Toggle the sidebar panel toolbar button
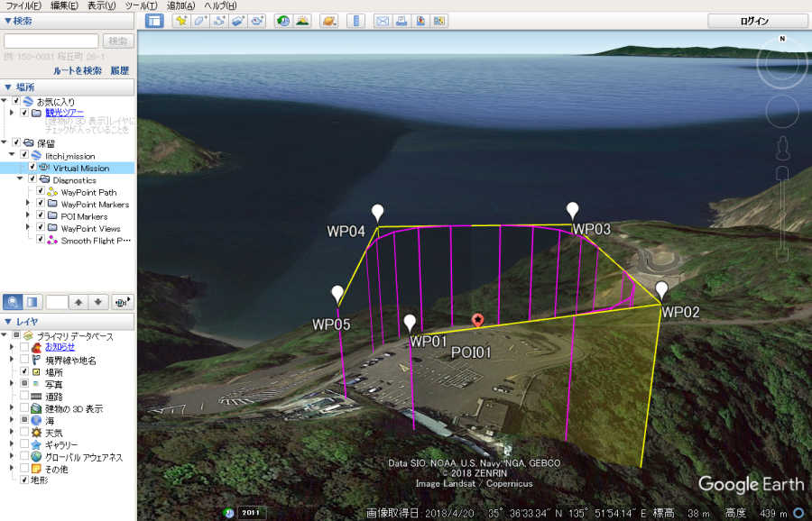812x521 pixels. pos(154,21)
